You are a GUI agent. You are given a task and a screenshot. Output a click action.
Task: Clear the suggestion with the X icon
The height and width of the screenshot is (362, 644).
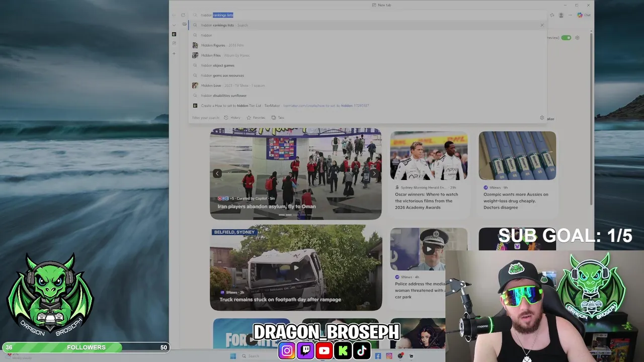click(x=542, y=25)
